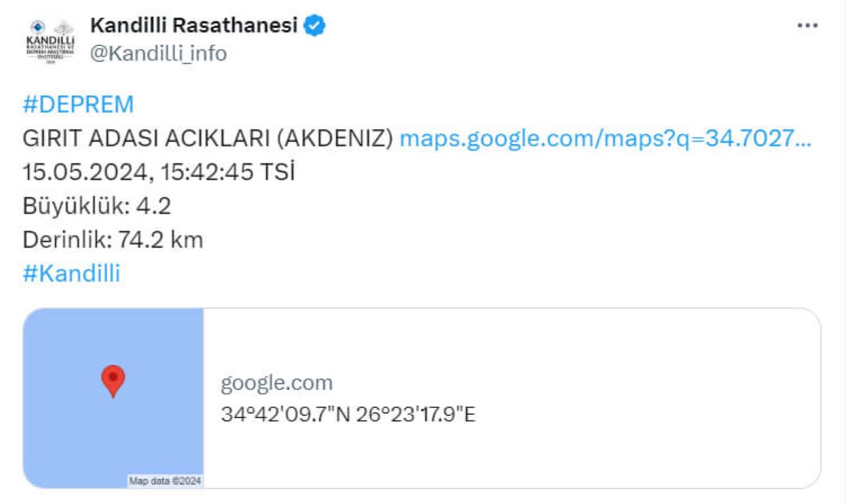Click the GIRIT ADASI ACIKLARI (AKDENIZ) text

(208, 139)
